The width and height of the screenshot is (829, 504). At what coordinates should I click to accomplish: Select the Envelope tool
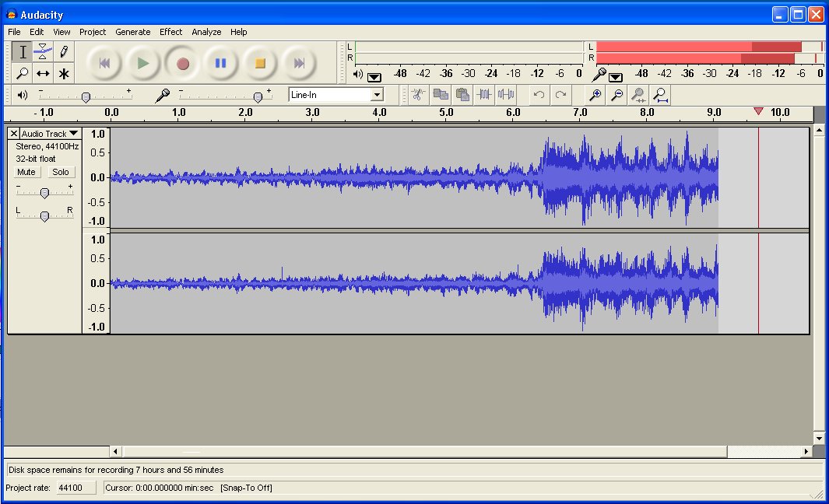(x=43, y=52)
